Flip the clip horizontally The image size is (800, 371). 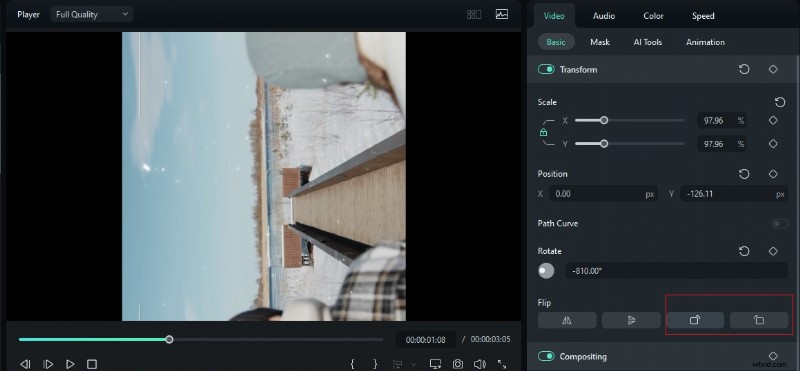(567, 320)
